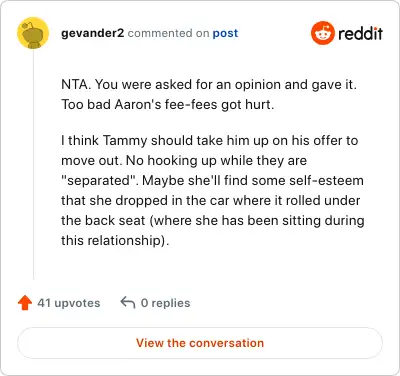The width and height of the screenshot is (400, 376).
Task: Click the "NTA. You were asked" opening line
Action: (209, 85)
